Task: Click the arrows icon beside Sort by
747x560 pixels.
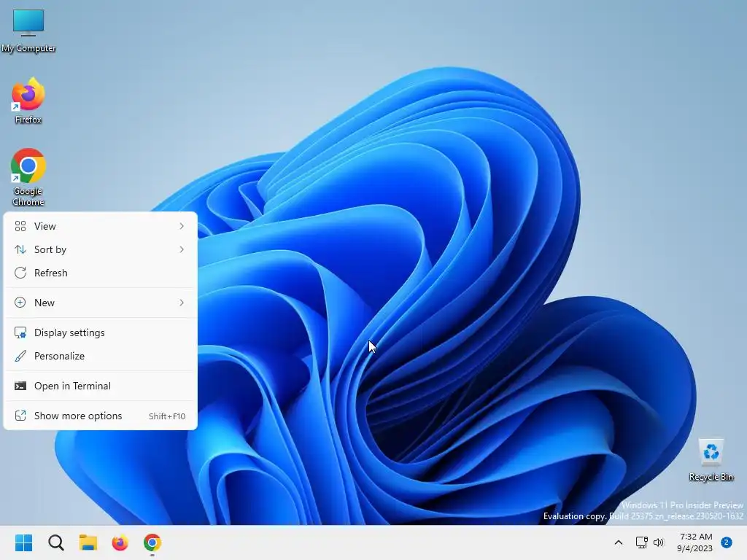Action: click(20, 249)
